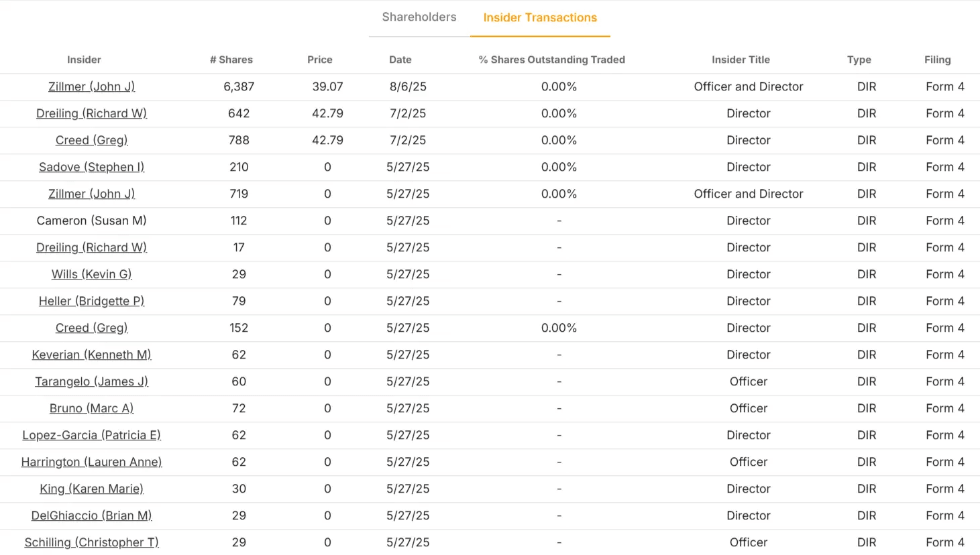Open Zillmer (John J) link dated 8/6/25

tap(91, 86)
